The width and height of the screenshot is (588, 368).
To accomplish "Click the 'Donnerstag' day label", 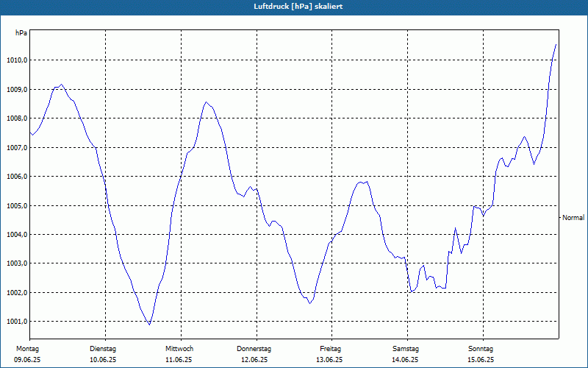I will tap(254, 349).
